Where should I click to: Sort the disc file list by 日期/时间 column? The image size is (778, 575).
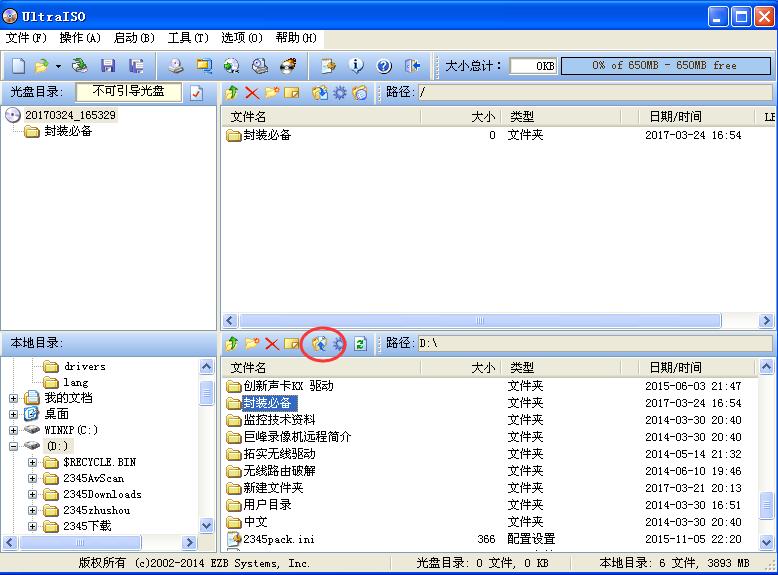(x=695, y=117)
